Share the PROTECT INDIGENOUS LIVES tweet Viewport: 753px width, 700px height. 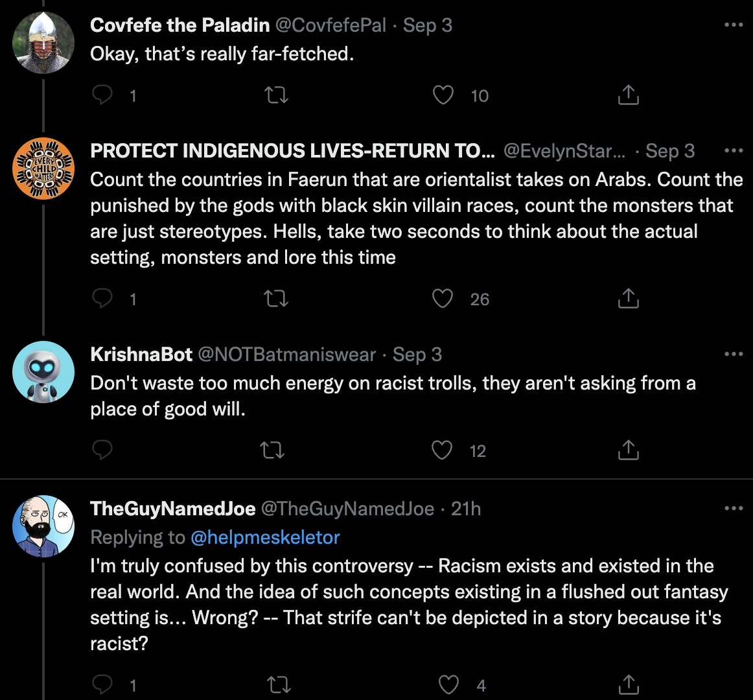[x=628, y=298]
